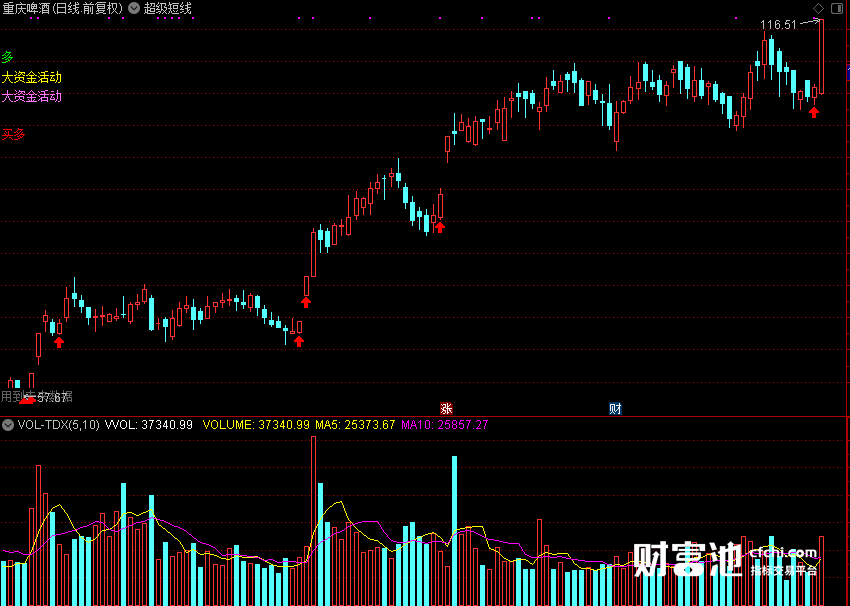
Task: Click the red 买多 label
Action: tap(14, 134)
